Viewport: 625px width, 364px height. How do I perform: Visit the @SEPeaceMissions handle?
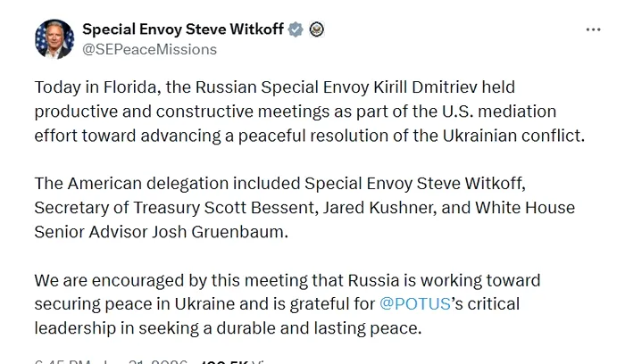pos(149,49)
